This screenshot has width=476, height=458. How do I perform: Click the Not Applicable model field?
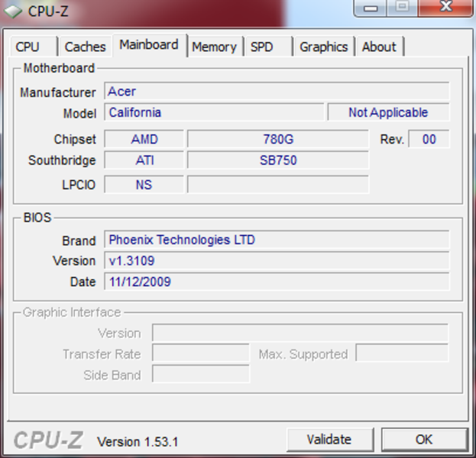pyautogui.click(x=388, y=112)
